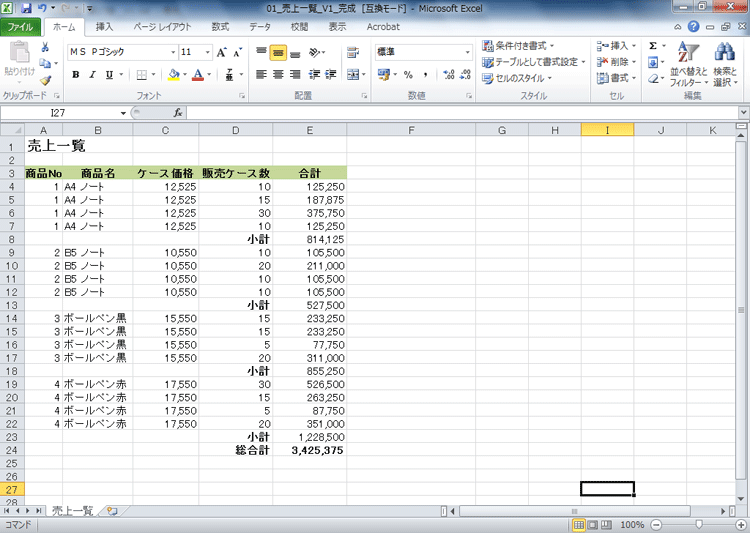The image size is (750, 533).
Task: Apply percent style with % icon
Action: [x=408, y=75]
